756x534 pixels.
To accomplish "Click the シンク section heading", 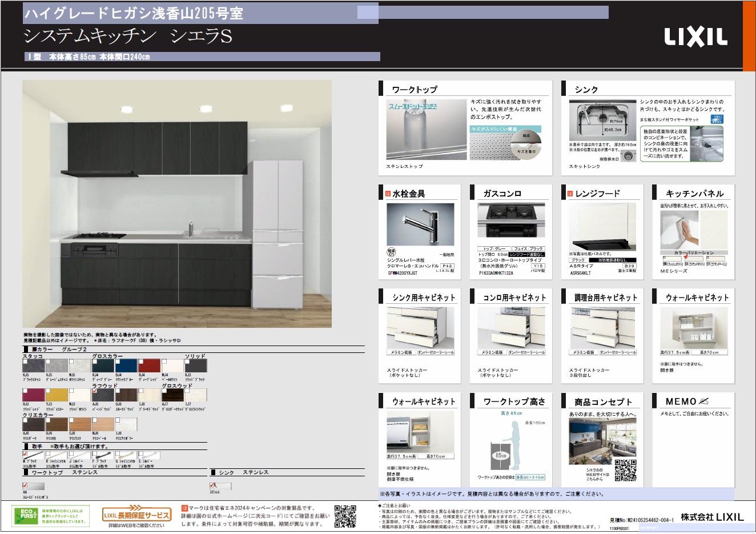I will 586,90.
